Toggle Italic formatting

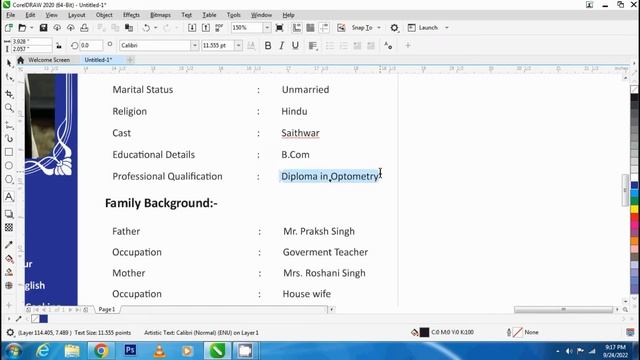point(282,46)
